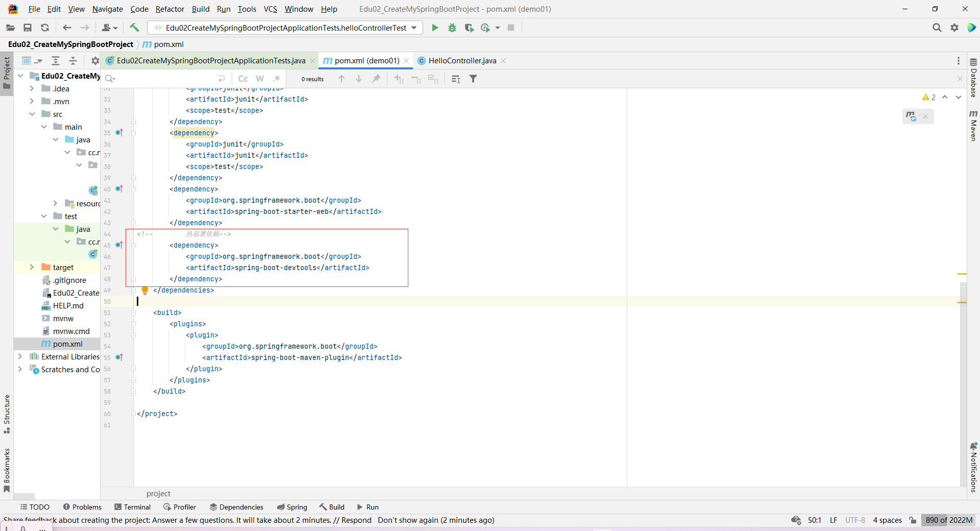
Task: Navigate back with the left arrow
Action: (67, 28)
